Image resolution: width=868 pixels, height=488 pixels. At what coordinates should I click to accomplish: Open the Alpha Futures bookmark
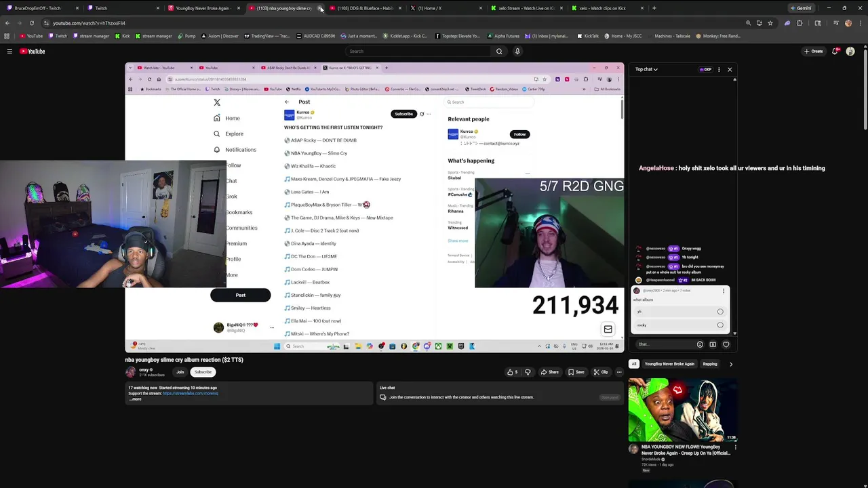pyautogui.click(x=503, y=36)
